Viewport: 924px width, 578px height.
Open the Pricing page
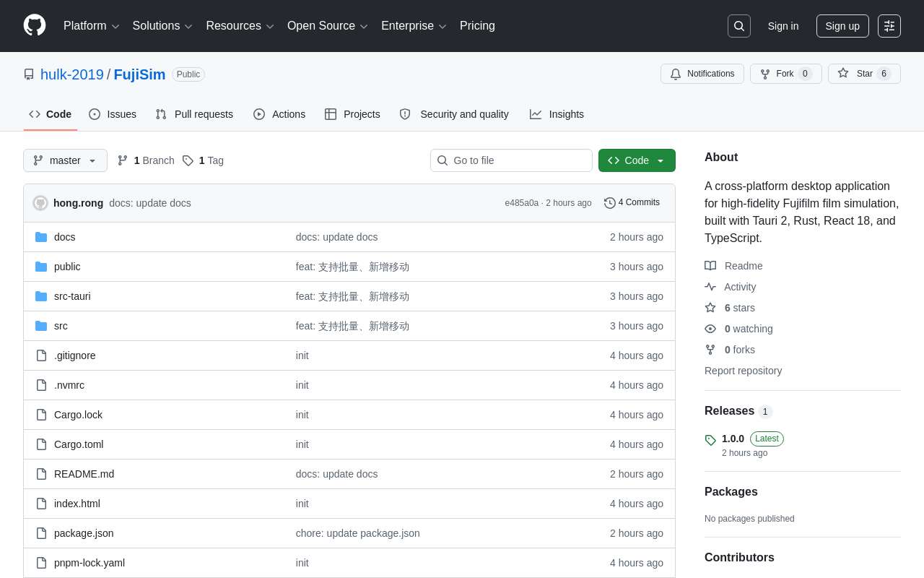(477, 26)
